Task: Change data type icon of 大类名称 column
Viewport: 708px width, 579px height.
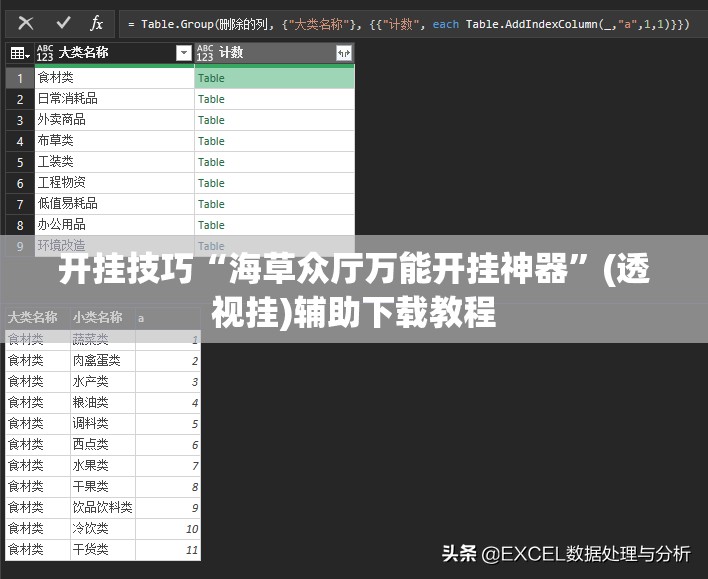Action: [x=45, y=53]
